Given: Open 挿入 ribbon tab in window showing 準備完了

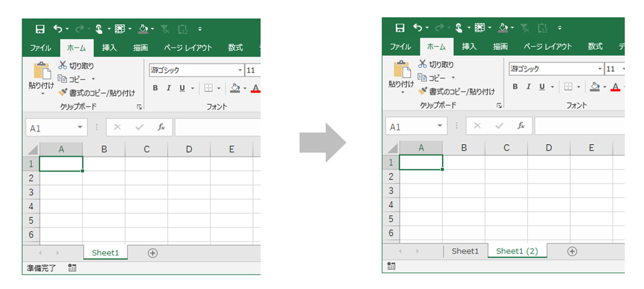Looking at the screenshot, I should 109,48.
